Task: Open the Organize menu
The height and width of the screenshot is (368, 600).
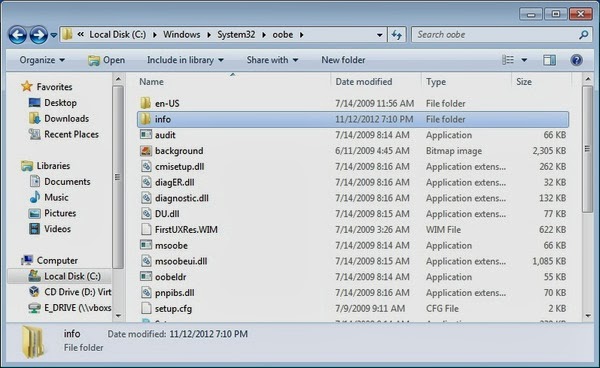Action: click(x=42, y=60)
